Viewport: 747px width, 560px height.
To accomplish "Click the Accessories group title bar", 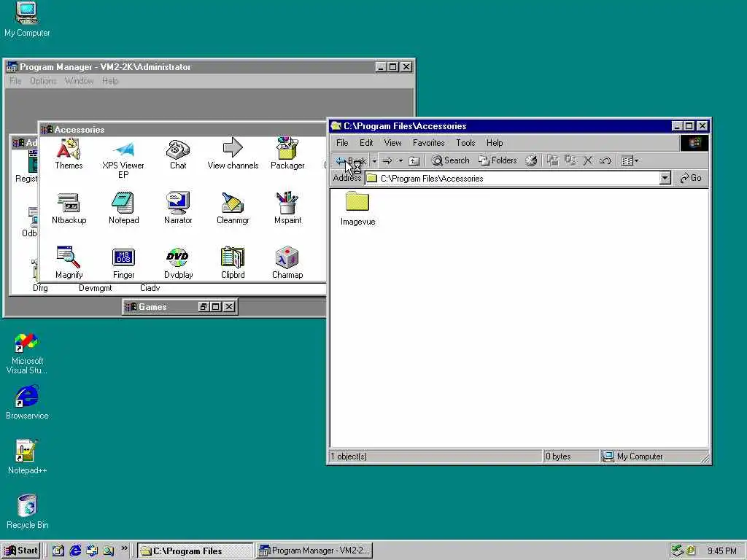I will 182,130.
